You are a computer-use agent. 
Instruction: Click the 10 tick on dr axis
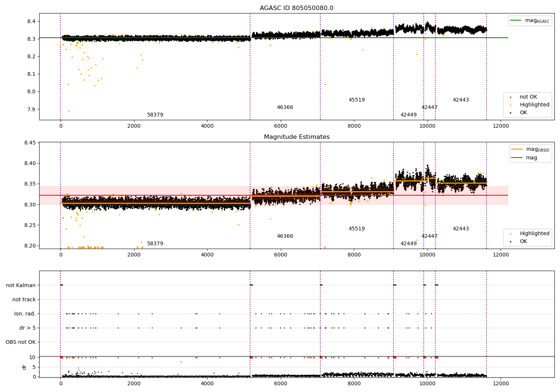point(32,357)
